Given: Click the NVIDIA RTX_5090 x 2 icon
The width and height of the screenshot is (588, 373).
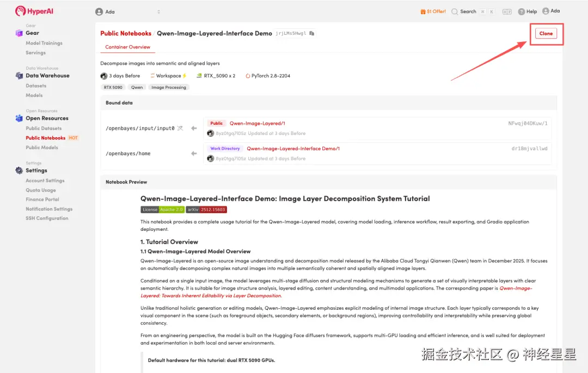Looking at the screenshot, I should 199,76.
